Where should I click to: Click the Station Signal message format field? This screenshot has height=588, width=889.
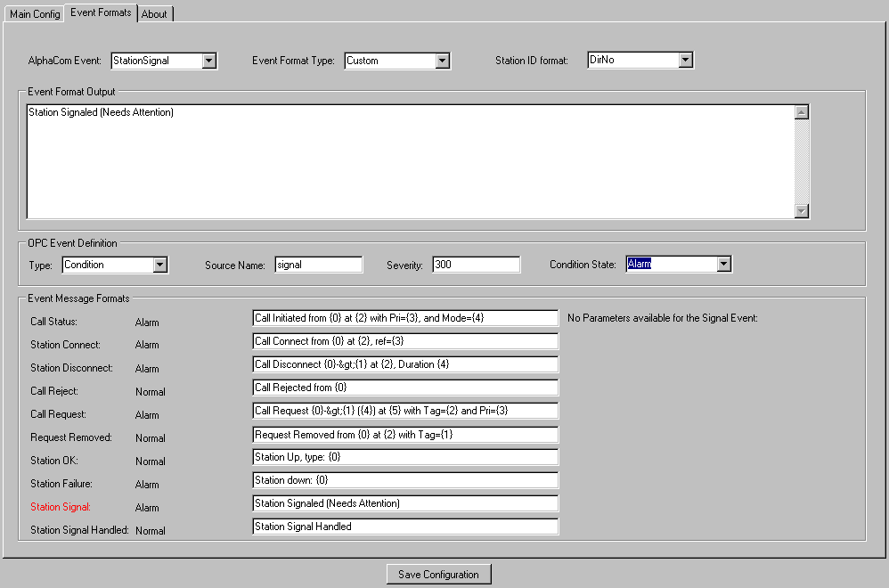(405, 503)
